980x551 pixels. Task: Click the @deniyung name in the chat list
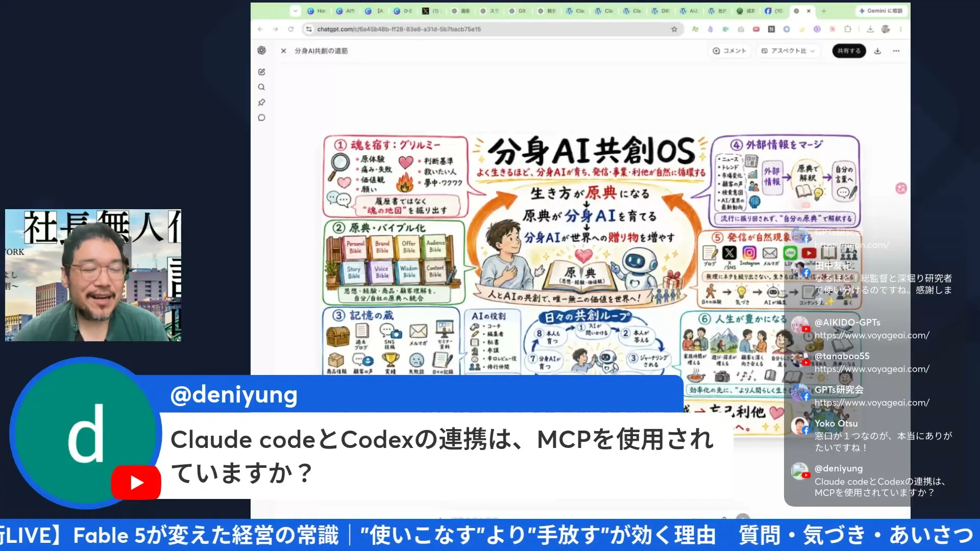(839, 468)
